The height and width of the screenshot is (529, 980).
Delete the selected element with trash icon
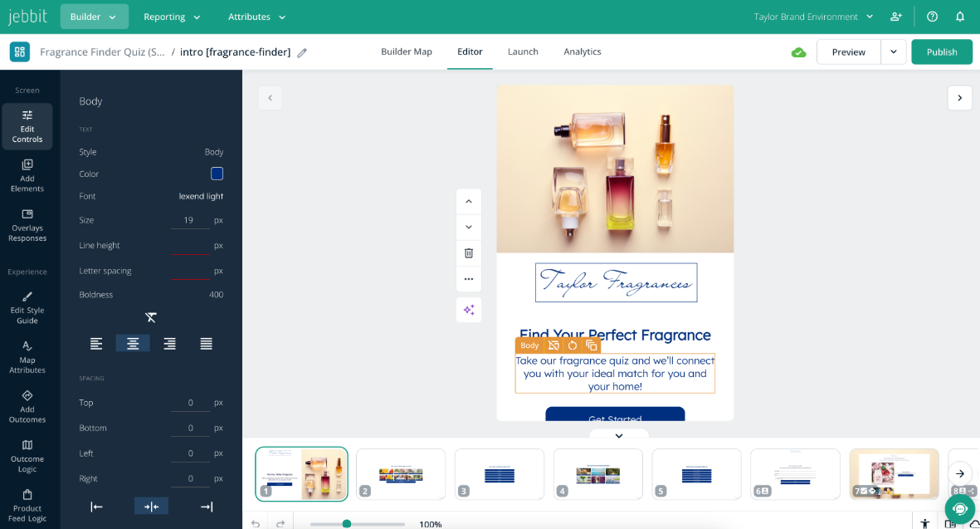pos(469,253)
